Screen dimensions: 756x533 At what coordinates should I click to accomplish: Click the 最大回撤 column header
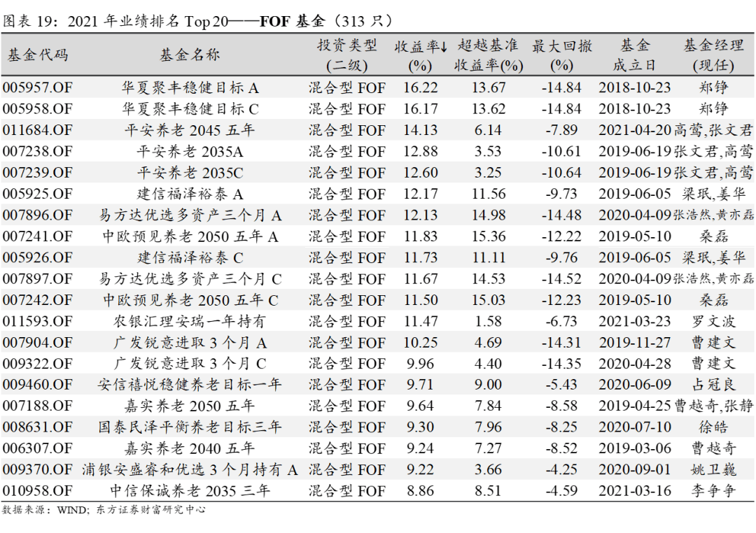(x=561, y=55)
